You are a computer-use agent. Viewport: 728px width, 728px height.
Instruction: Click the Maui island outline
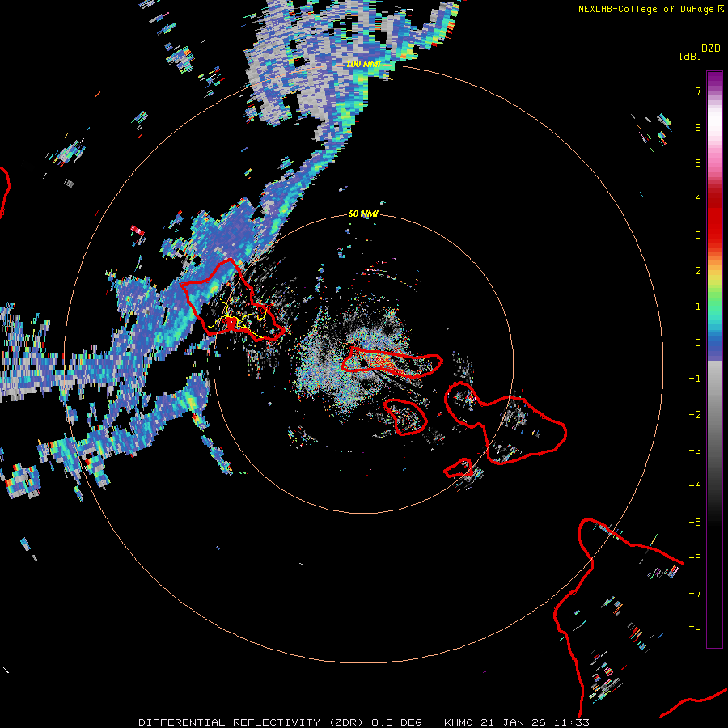tap(506, 423)
